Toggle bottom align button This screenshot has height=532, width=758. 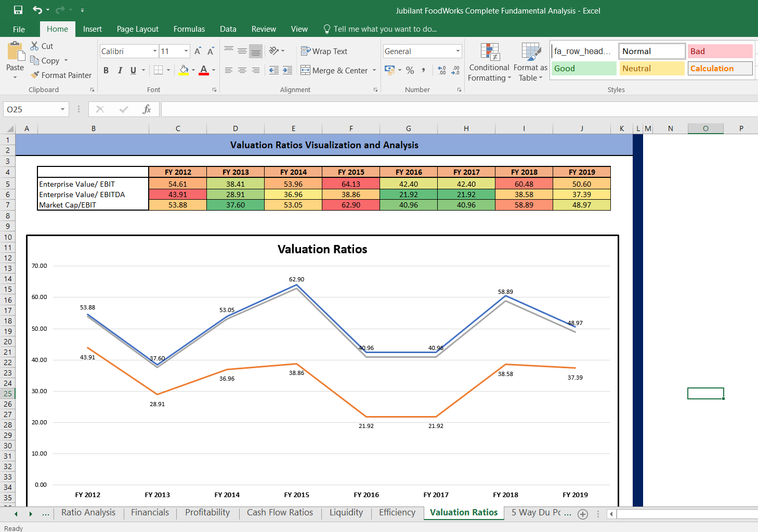(x=256, y=51)
